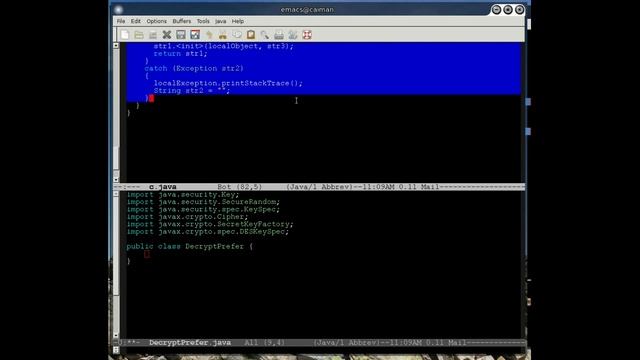Save buffer using the floppy disk icon
The height and width of the screenshot is (360, 640).
click(181, 35)
